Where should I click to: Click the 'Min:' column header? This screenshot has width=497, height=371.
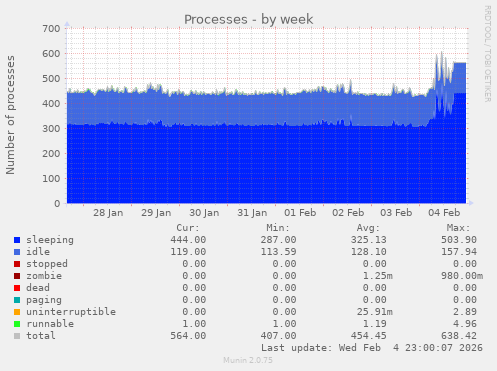[278, 228]
